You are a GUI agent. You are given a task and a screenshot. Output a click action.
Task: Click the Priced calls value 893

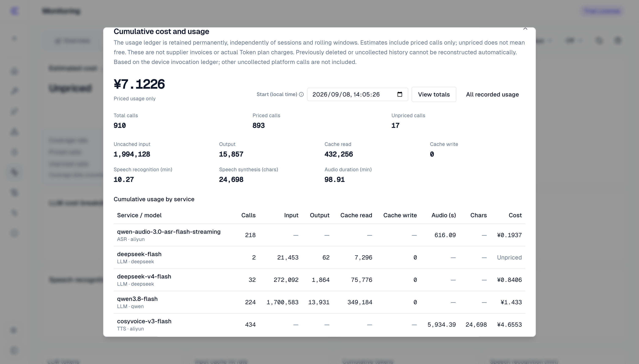(258, 125)
